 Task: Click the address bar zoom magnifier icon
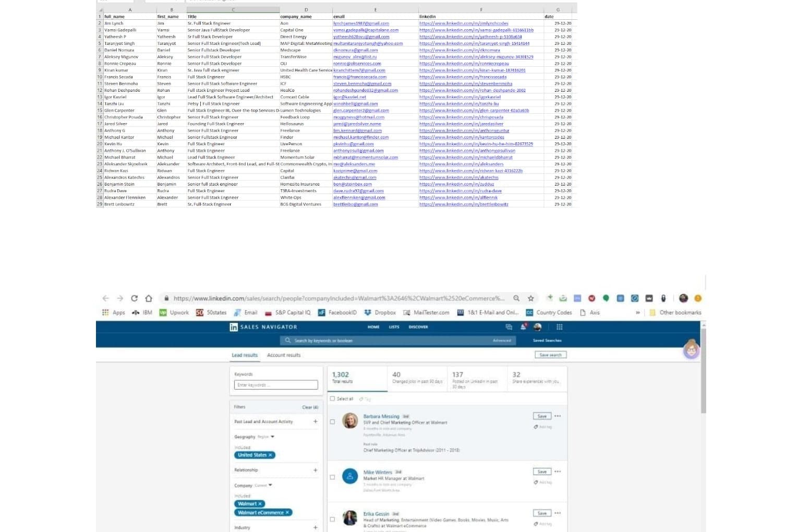coord(516,298)
